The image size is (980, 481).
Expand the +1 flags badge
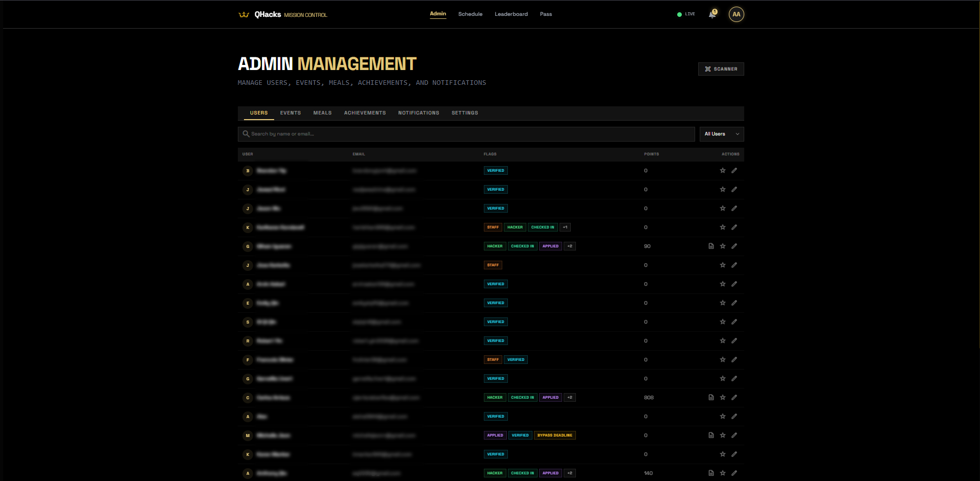(x=565, y=227)
